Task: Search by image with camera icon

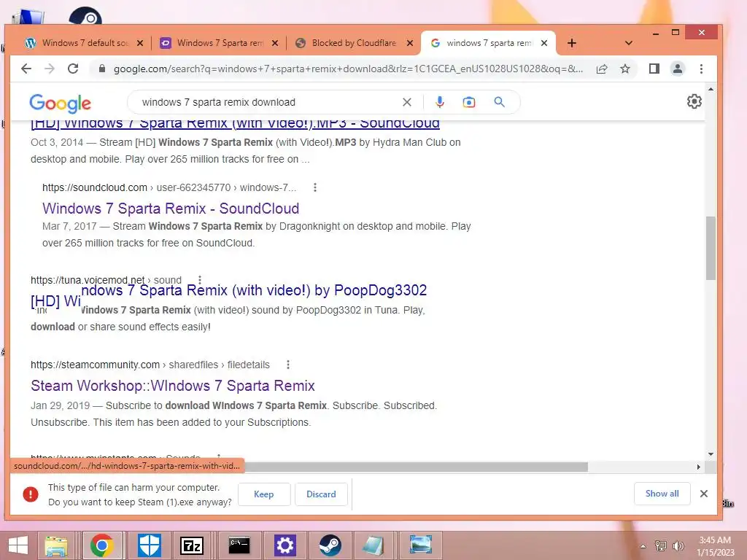Action: click(x=469, y=102)
